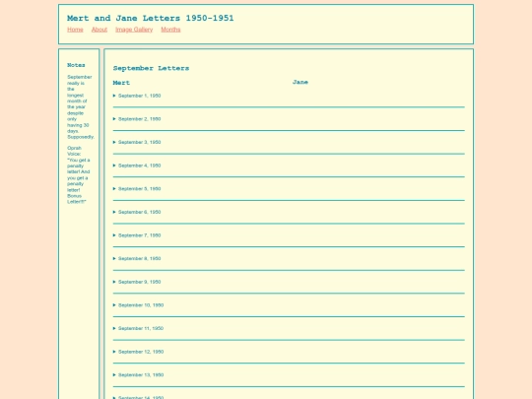
Task: Open the About page link
Action: coord(100,30)
